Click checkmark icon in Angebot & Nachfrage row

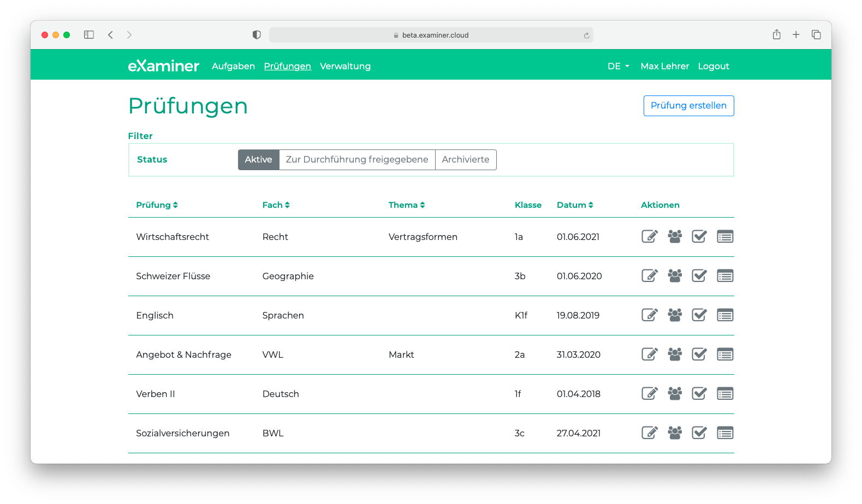(699, 355)
